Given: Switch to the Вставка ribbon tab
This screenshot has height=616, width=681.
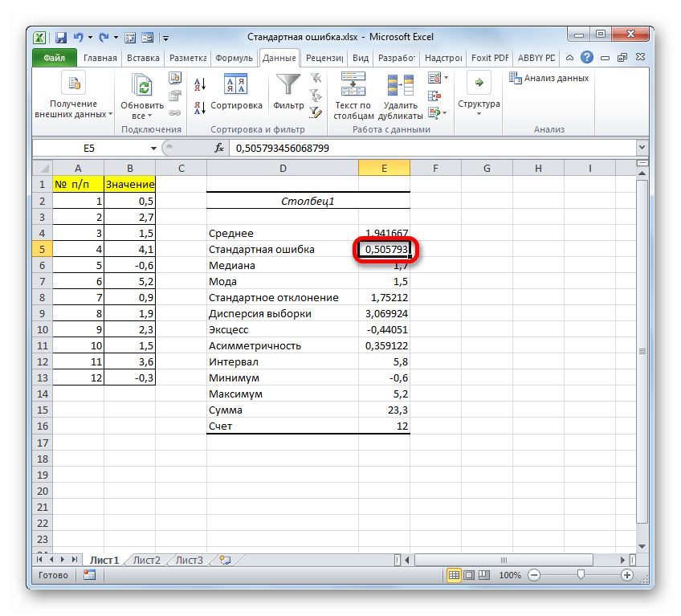Looking at the screenshot, I should [x=143, y=58].
